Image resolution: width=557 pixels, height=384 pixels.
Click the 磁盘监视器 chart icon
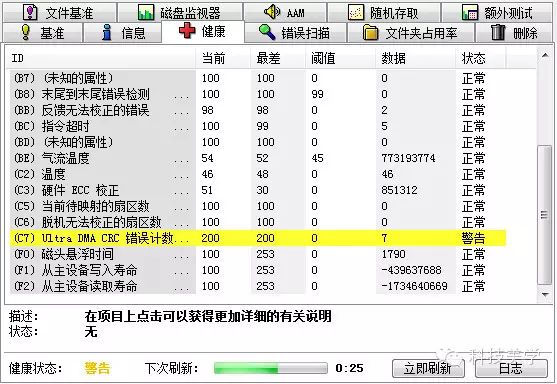146,12
